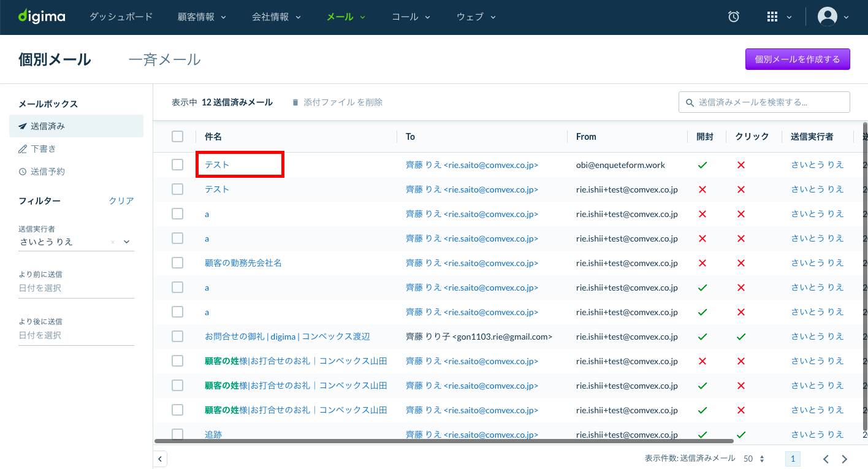This screenshot has height=469, width=868.
Task: Tick the select-all checkbox in header
Action: click(178, 136)
